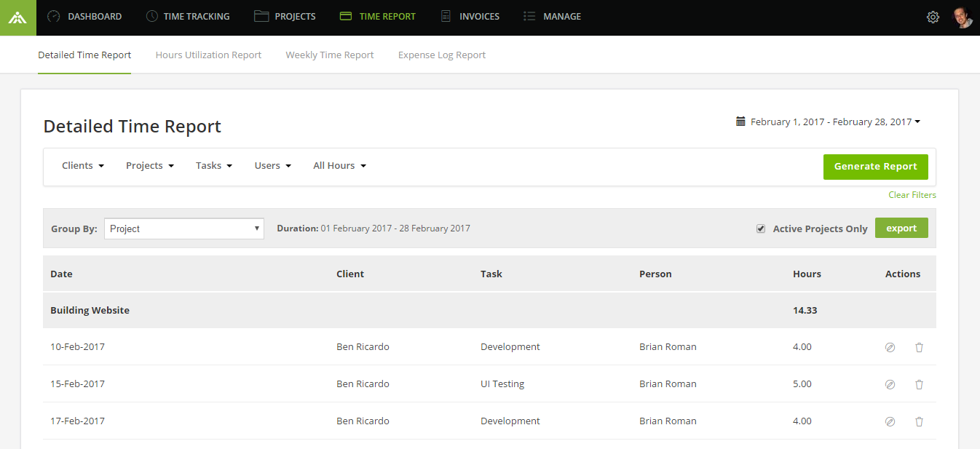The height and width of the screenshot is (449, 980).
Task: Click the Time Report card icon
Action: coord(346,16)
